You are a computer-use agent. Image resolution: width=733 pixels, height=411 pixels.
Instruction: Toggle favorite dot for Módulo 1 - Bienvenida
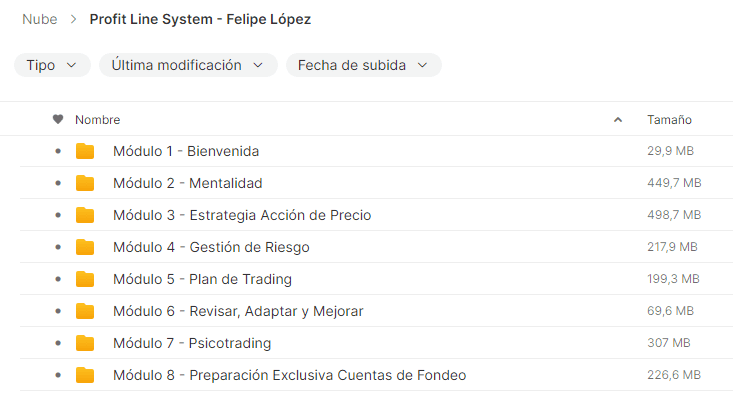click(58, 151)
